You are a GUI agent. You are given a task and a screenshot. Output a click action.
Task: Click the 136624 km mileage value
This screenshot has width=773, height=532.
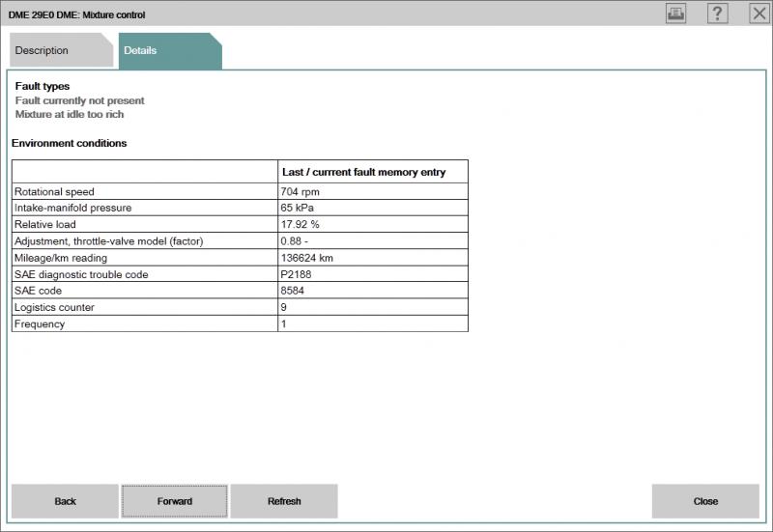coord(308,258)
